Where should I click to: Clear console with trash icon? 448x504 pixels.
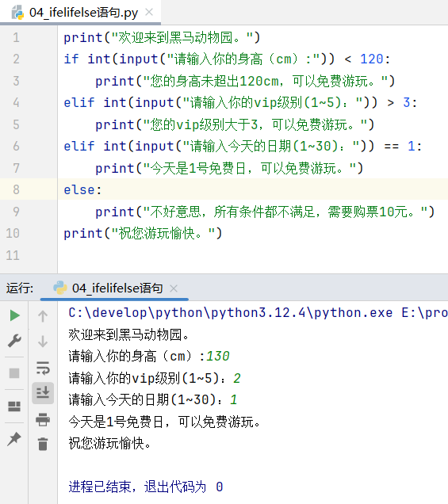point(43,445)
